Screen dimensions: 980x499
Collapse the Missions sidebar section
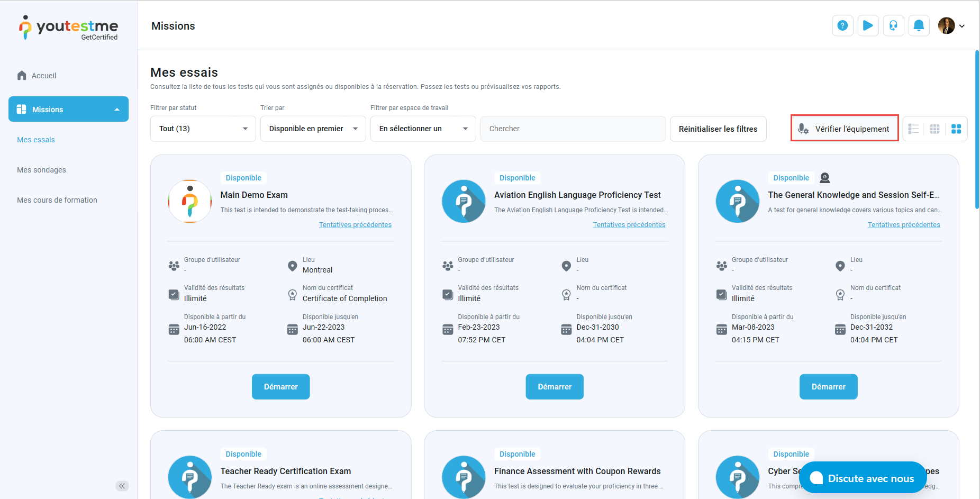click(117, 110)
